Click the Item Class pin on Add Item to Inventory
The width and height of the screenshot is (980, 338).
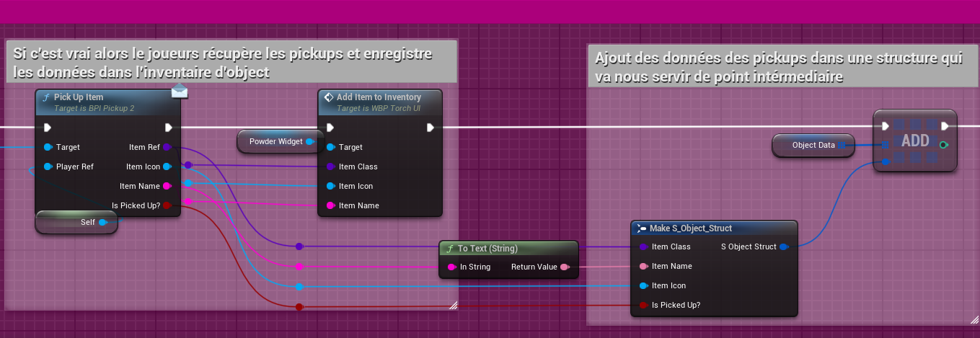[x=330, y=166]
